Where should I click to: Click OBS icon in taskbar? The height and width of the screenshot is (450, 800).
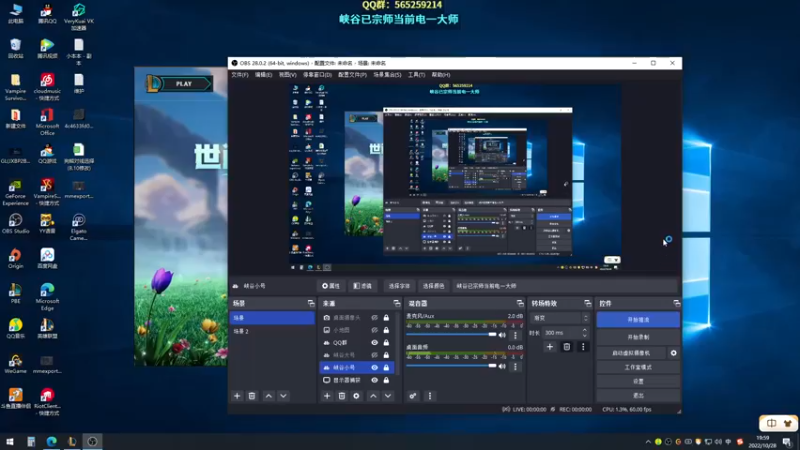tap(92, 441)
